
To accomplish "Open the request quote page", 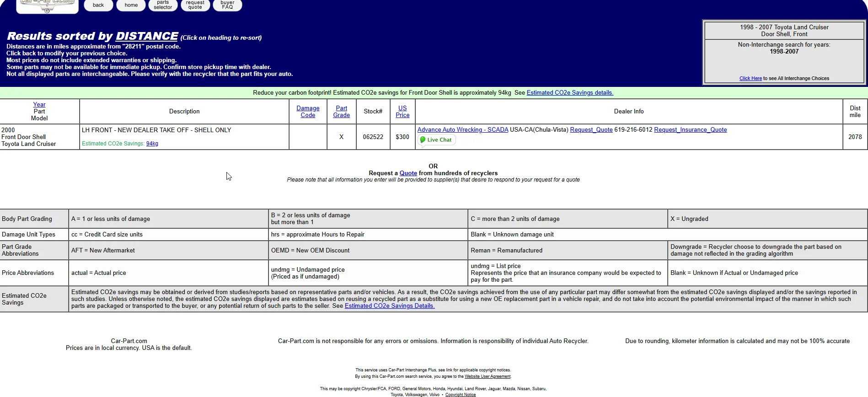I will click(195, 5).
